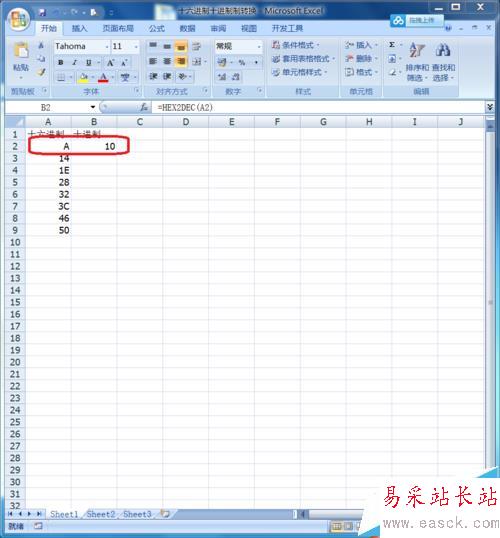Viewport: 500px width, 538px height.
Task: Apply the red font color A
Action: (103, 77)
